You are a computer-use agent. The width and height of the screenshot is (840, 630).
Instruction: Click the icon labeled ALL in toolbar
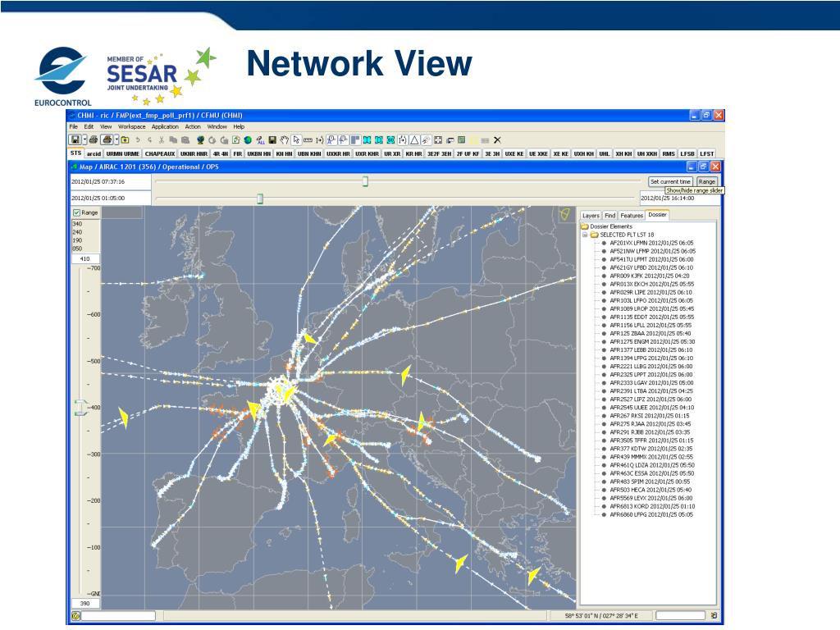[x=260, y=139]
